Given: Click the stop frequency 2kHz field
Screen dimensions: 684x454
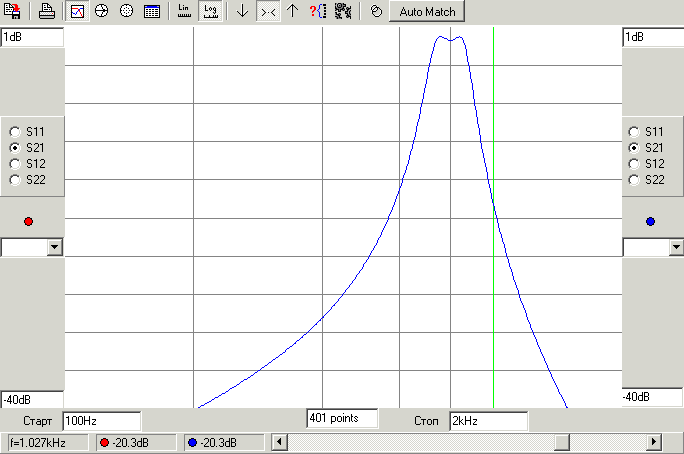Looking at the screenshot, I should coord(489,421).
